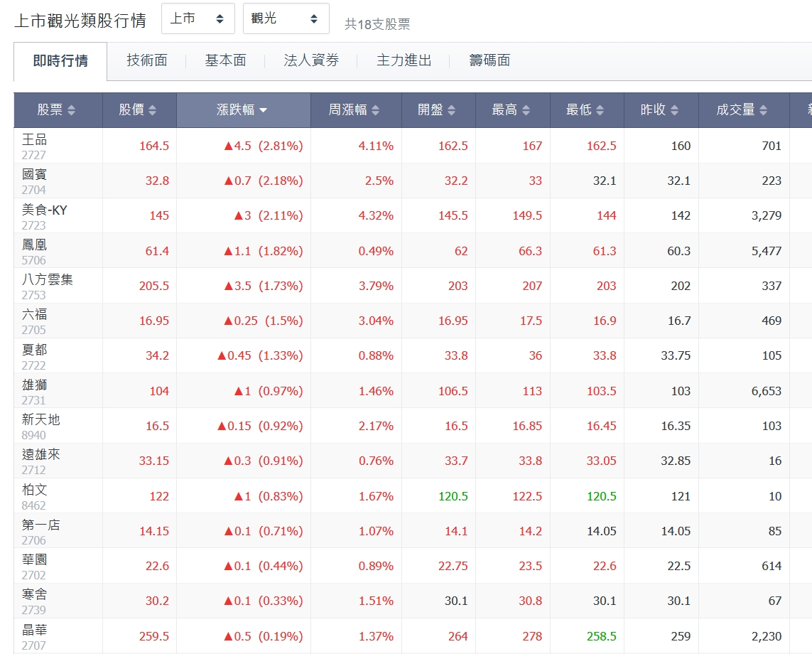Click 寒舍 high value 30.8

(x=531, y=601)
